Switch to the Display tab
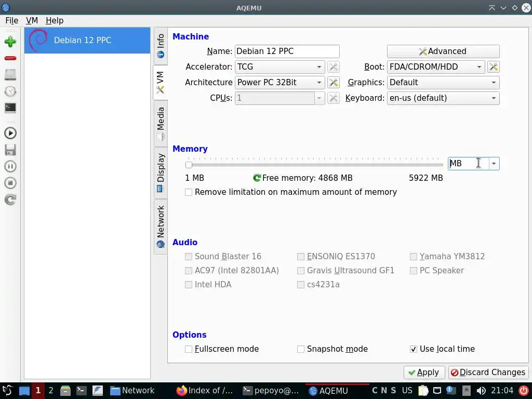 [161, 172]
